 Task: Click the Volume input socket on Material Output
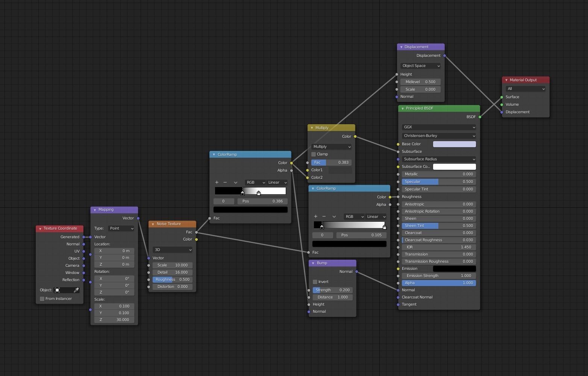pyautogui.click(x=502, y=105)
